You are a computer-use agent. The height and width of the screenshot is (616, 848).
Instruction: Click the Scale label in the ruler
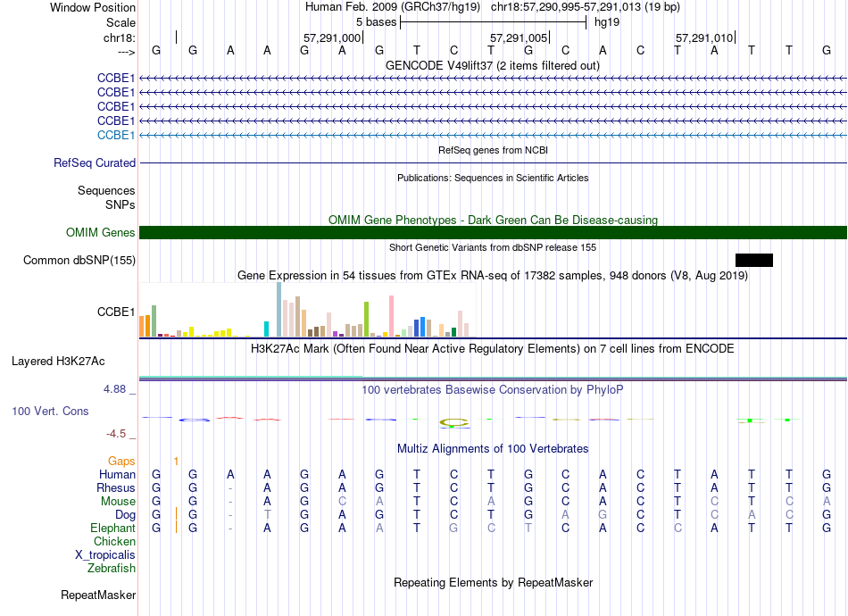pyautogui.click(x=121, y=22)
